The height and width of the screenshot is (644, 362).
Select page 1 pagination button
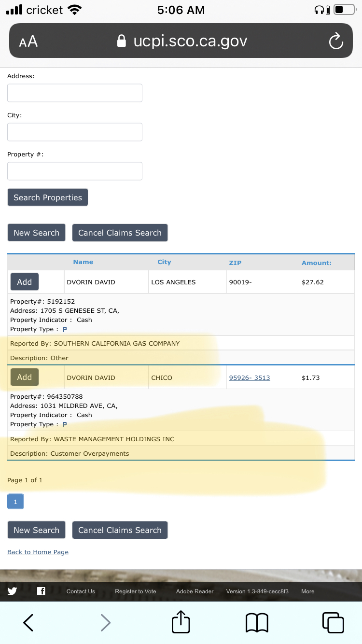[15, 502]
